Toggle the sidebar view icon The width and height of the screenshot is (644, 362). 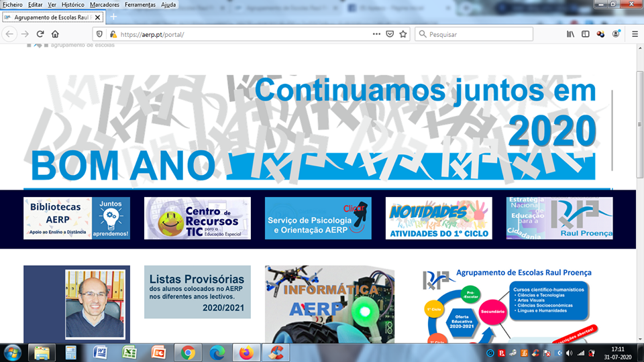[585, 34]
